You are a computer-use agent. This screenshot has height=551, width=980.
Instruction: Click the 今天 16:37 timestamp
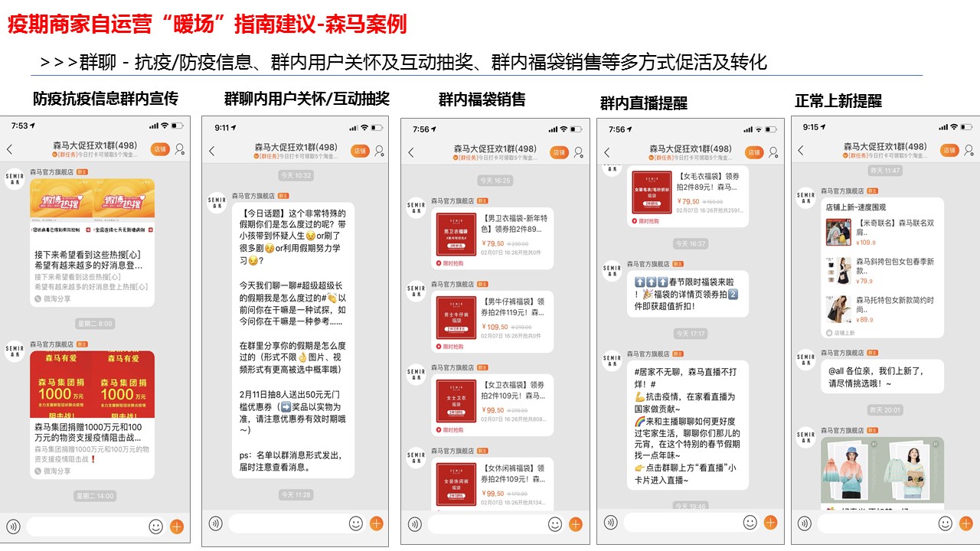[690, 243]
